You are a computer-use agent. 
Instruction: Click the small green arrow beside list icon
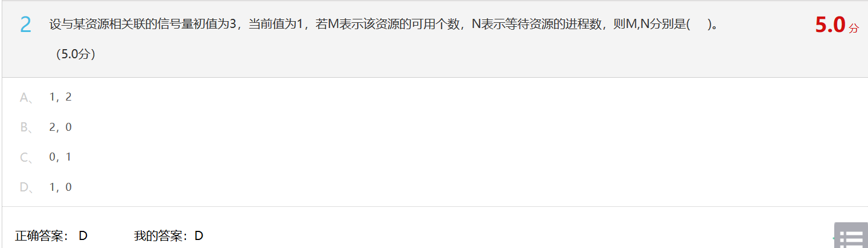pos(833,237)
